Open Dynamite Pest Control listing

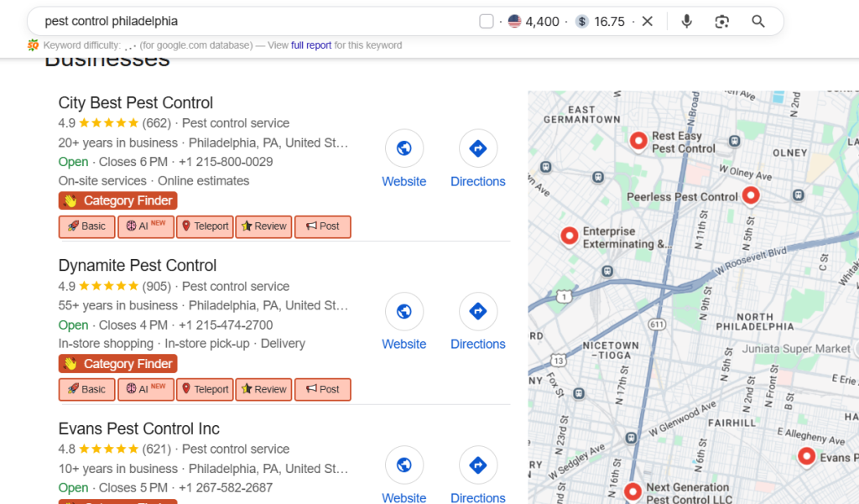[138, 266]
